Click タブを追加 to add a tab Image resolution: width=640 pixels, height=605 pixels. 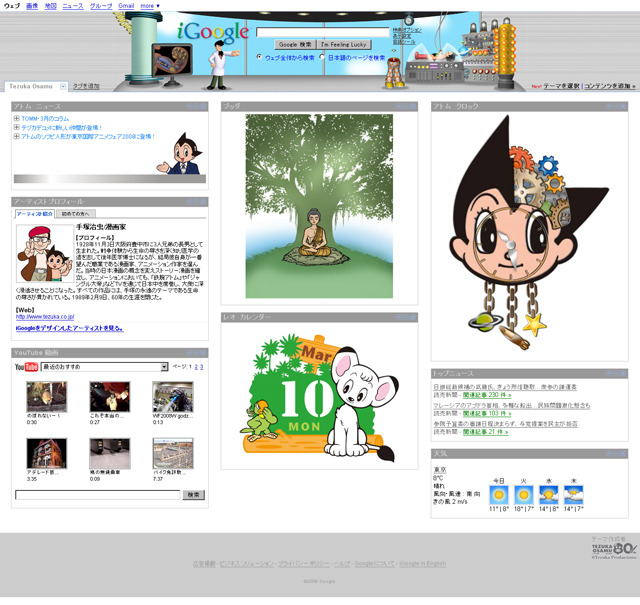click(x=86, y=86)
